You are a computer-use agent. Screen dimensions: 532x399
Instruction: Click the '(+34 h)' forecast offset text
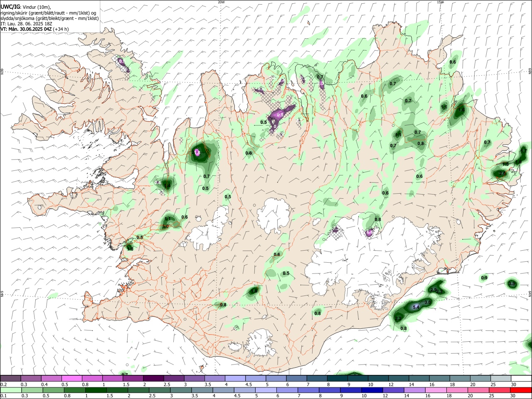tap(61, 29)
